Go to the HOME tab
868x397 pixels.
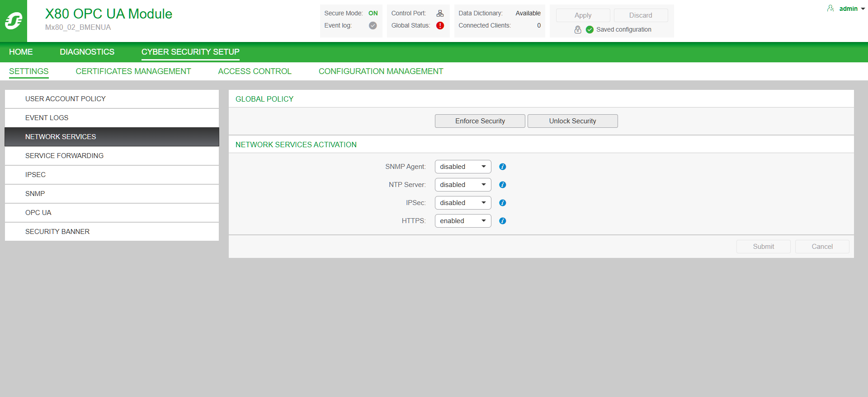pyautogui.click(x=21, y=52)
